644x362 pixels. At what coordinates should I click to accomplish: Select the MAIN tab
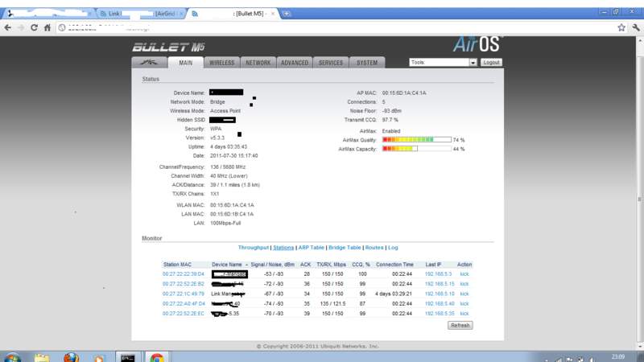tap(186, 63)
